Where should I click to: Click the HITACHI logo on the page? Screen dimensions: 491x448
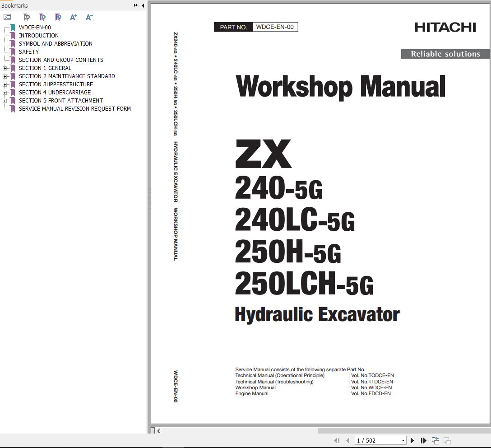click(x=445, y=28)
